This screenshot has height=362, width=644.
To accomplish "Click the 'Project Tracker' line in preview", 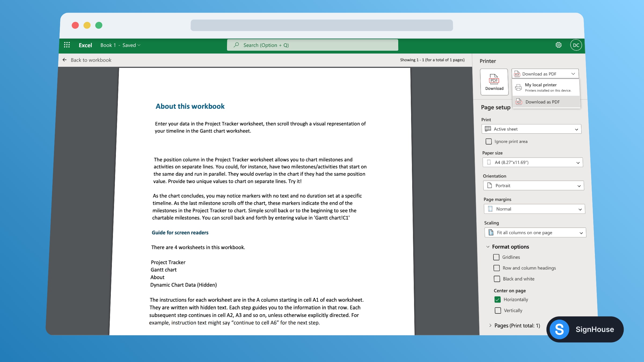I will (x=168, y=262).
